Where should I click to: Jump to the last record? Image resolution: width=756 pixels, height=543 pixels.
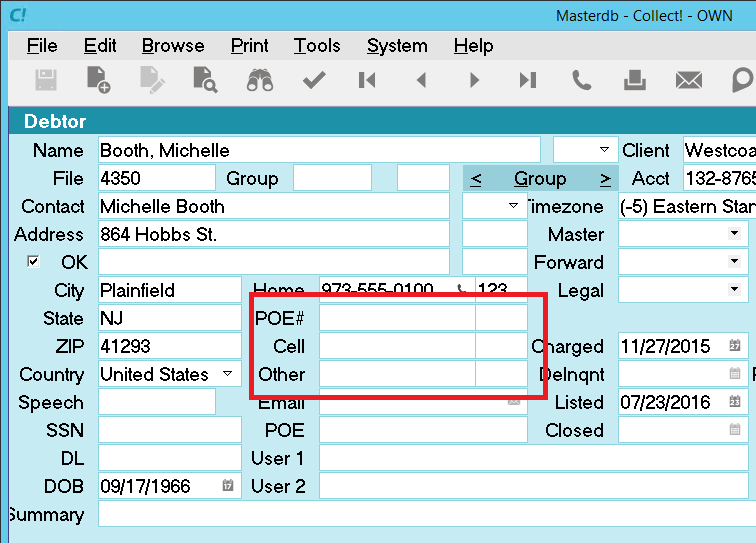pyautogui.click(x=528, y=80)
